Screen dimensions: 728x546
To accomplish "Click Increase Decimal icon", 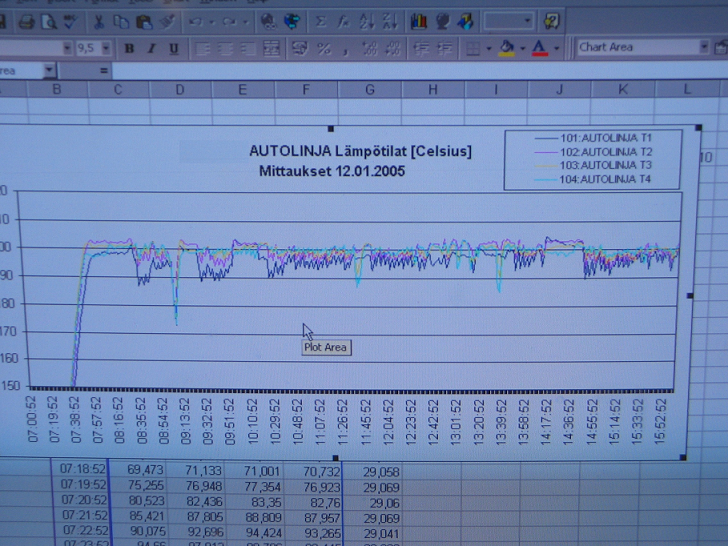I will 370,48.
